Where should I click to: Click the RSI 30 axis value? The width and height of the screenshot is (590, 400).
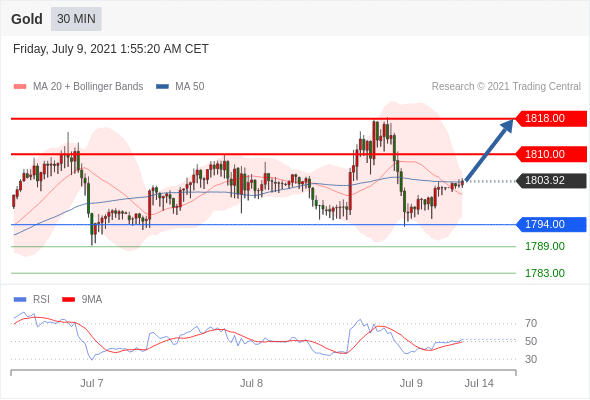[x=531, y=359]
